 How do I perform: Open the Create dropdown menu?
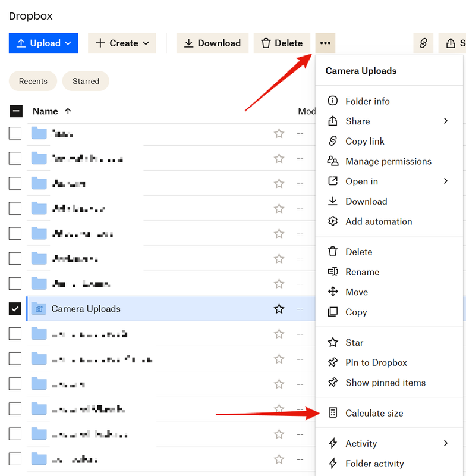122,43
